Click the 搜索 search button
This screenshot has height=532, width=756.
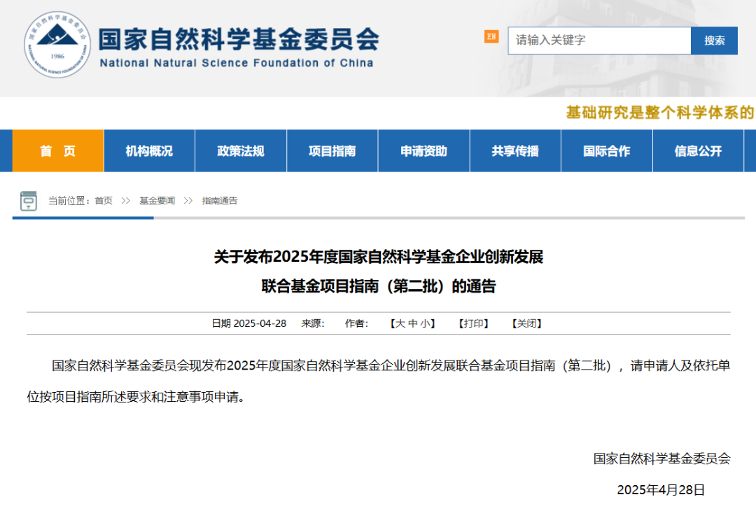click(714, 41)
